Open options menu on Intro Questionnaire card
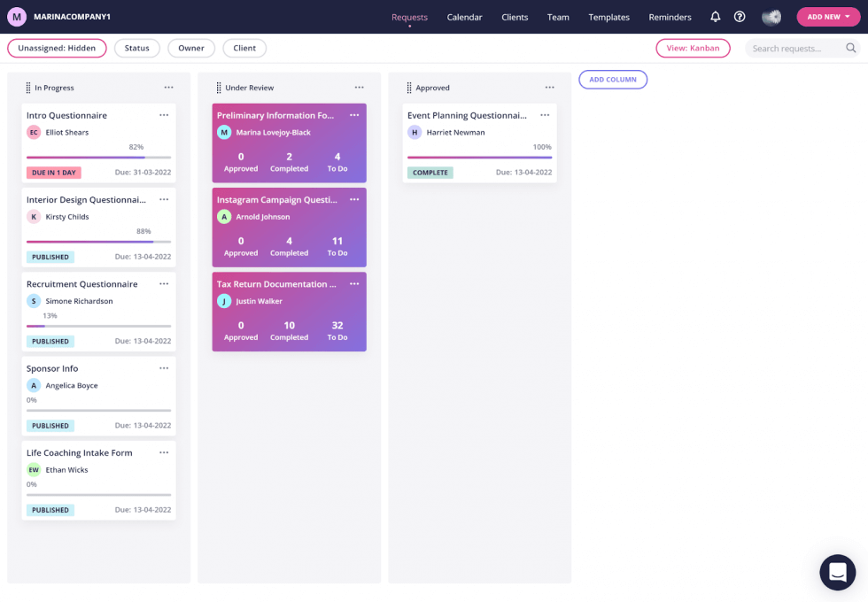 (163, 115)
